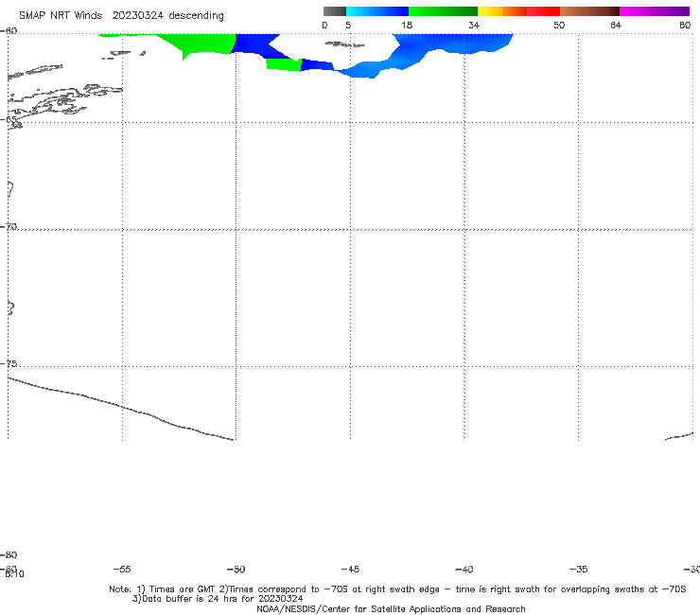Click the note line starting 'Note: 1) Times are GMT'

tap(397, 589)
